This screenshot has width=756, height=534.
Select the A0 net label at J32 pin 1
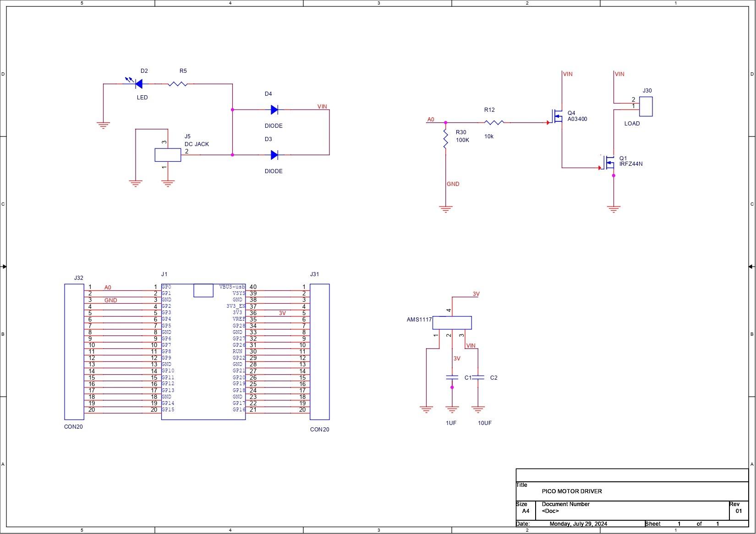108,288
